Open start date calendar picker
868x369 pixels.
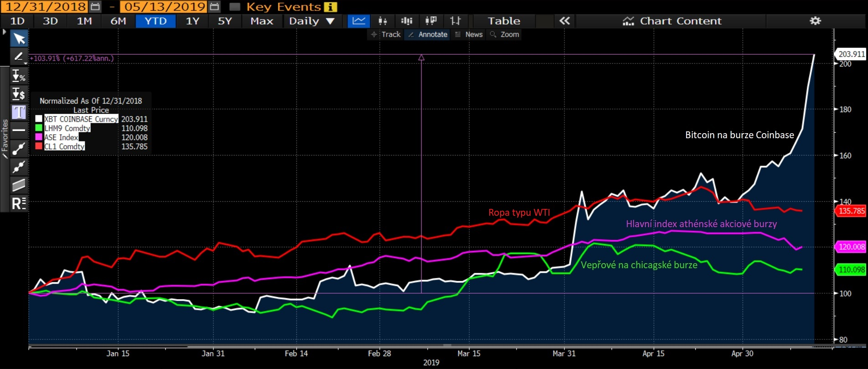pos(95,7)
